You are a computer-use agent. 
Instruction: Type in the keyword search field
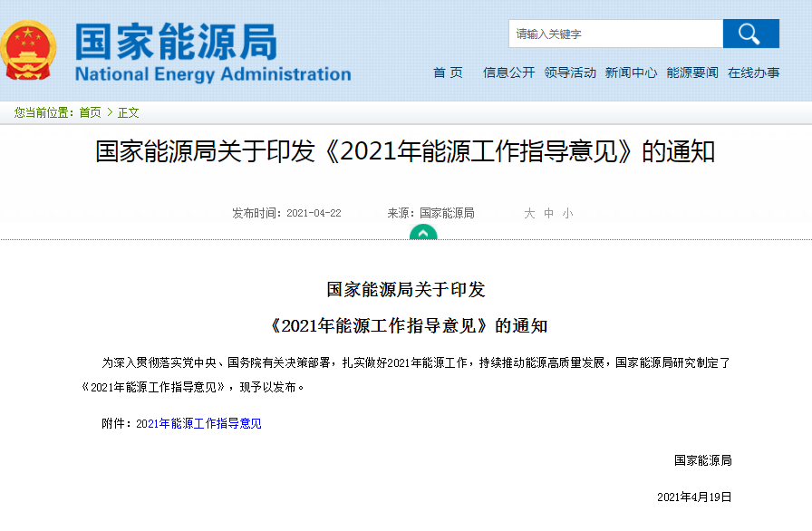coord(615,34)
